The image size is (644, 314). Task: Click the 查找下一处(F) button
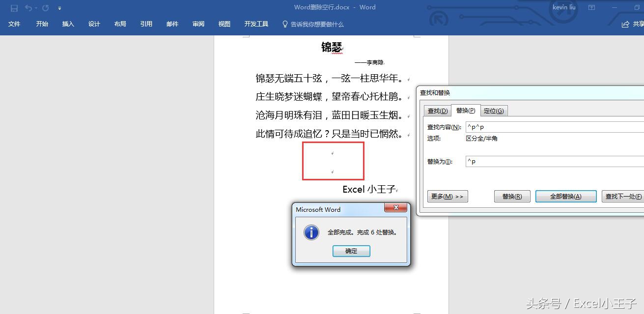click(x=623, y=197)
